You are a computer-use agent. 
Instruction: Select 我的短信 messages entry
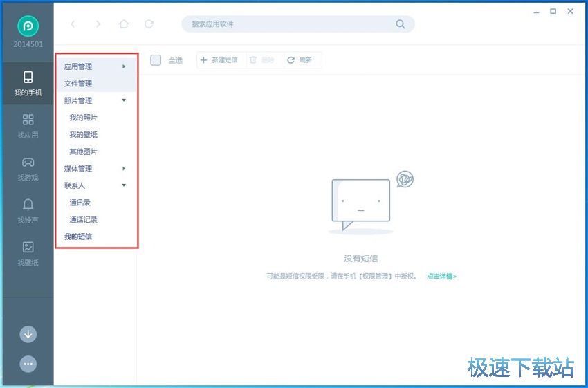[x=78, y=237]
